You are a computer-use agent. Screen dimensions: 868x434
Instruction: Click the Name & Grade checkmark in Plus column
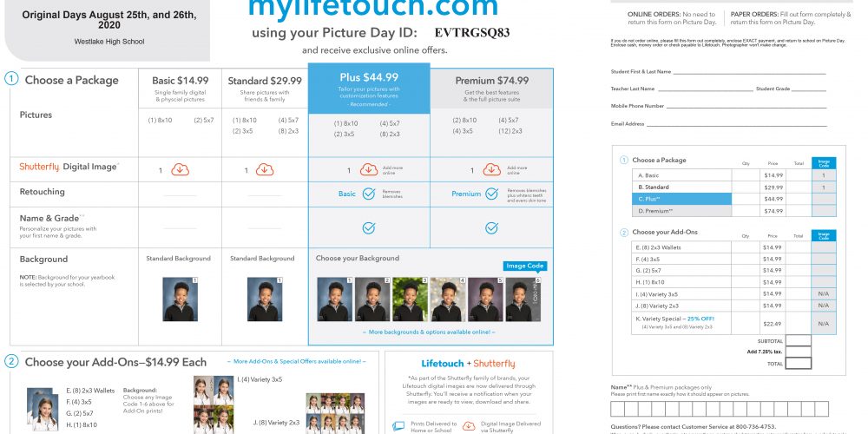pos(369,228)
